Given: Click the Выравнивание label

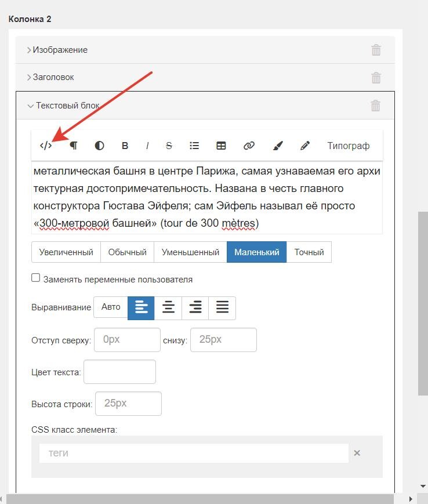Looking at the screenshot, I should click(x=61, y=307).
